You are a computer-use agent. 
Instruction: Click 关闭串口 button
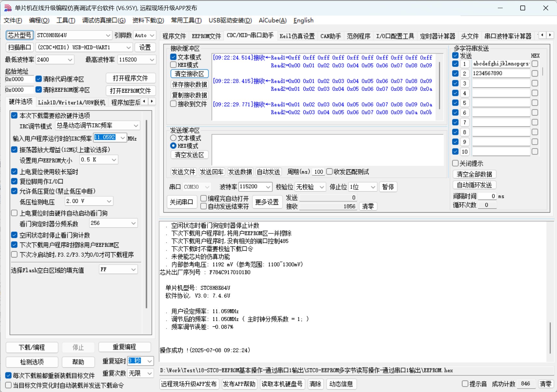181,202
